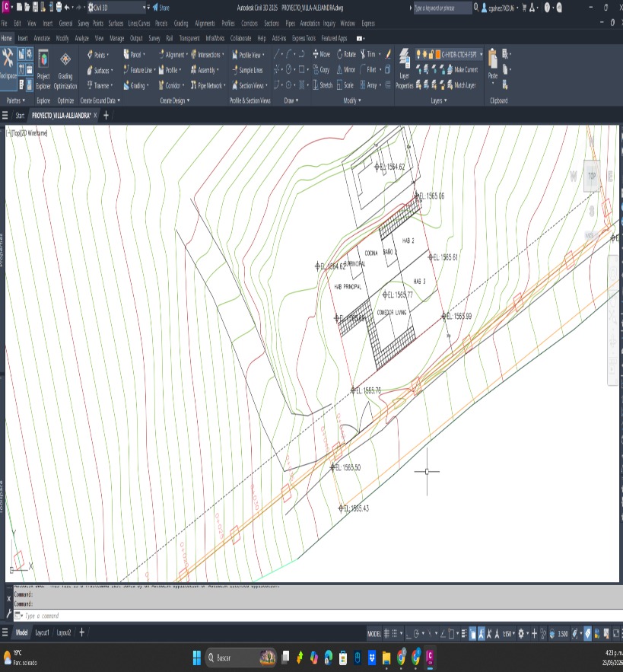Image resolution: width=623 pixels, height=672 pixels.
Task: Click the Mirror tool
Action: click(x=345, y=70)
